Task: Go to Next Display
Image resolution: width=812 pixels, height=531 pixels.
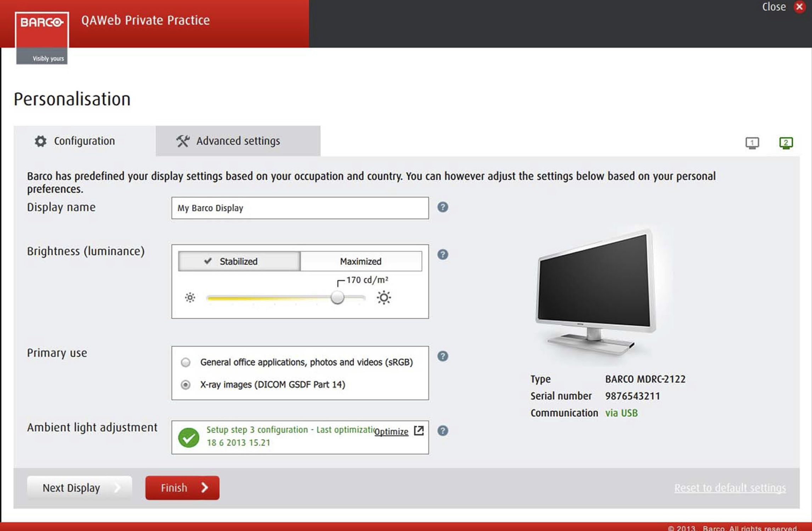Action: tap(79, 488)
